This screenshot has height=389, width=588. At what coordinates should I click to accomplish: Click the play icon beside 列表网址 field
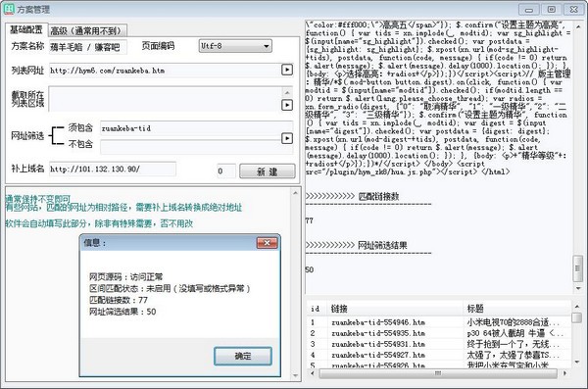287,70
